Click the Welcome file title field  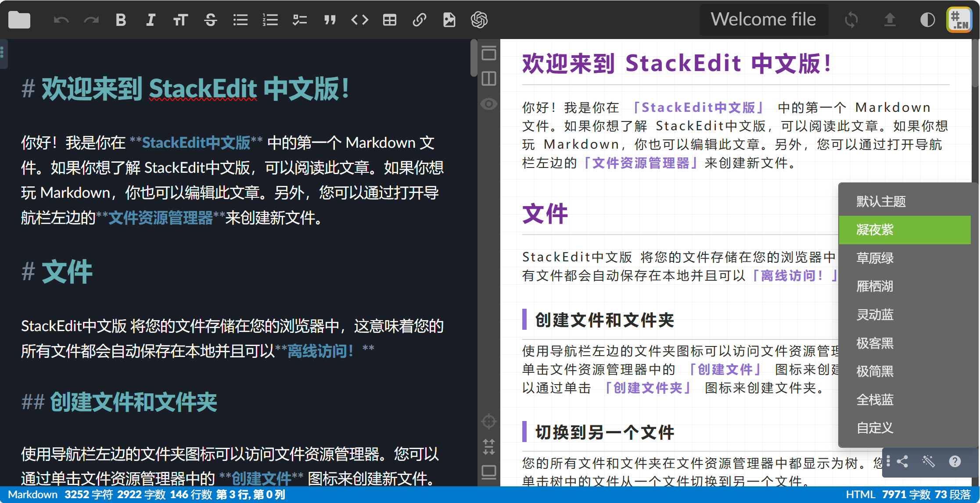point(764,19)
